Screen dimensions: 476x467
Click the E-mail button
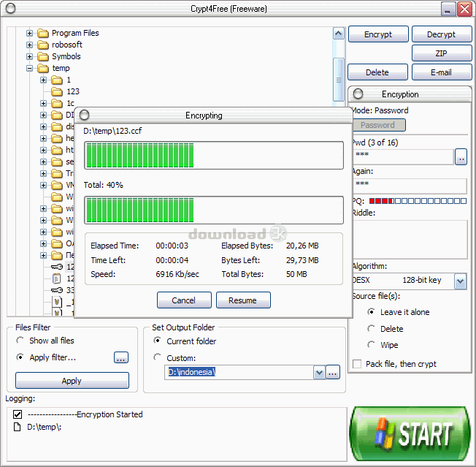pyautogui.click(x=441, y=72)
